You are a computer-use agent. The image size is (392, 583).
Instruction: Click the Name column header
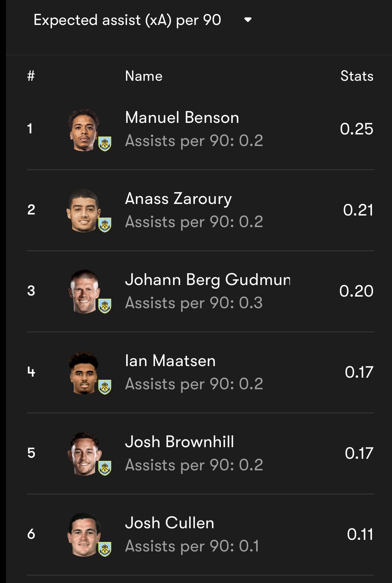pyautogui.click(x=144, y=76)
